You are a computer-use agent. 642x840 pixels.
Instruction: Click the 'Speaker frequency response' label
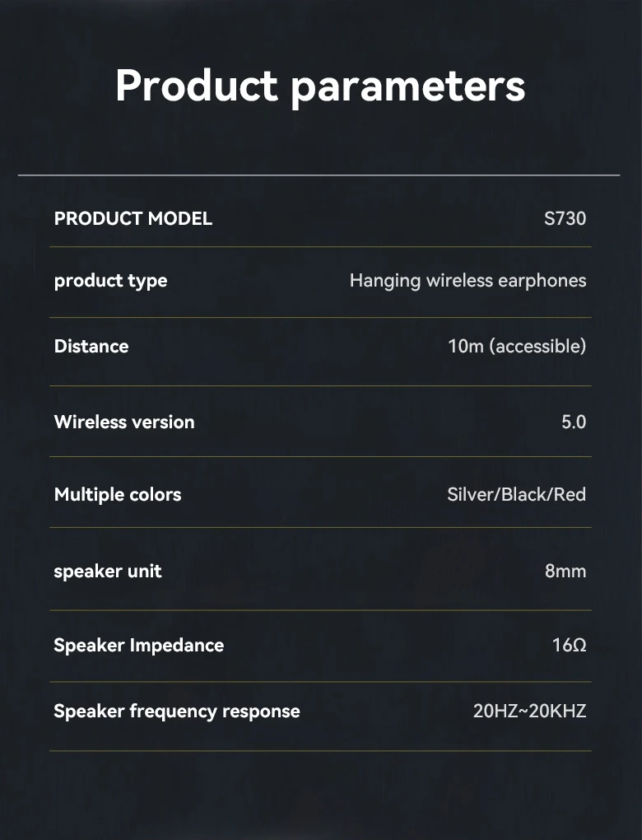[177, 712]
